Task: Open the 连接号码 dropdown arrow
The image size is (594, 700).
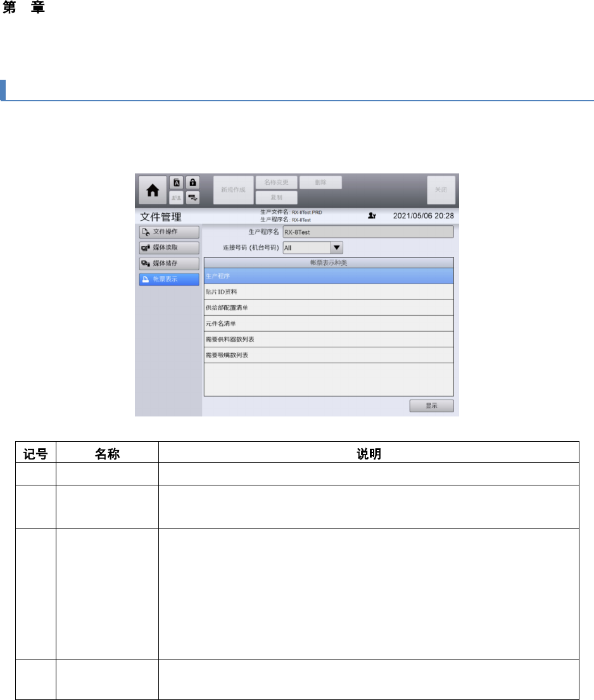Action: [x=337, y=247]
